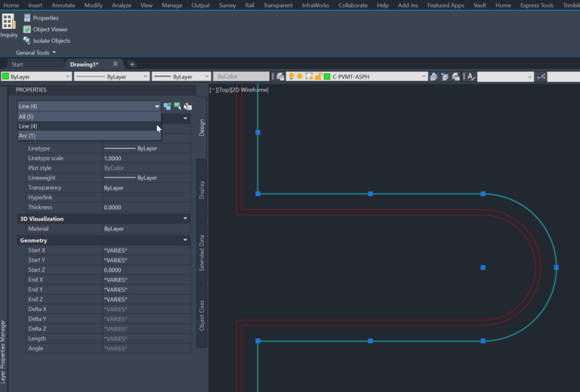This screenshot has width=580, height=392.
Task: Click the Line (4) object type combo box
Action: pos(89,106)
